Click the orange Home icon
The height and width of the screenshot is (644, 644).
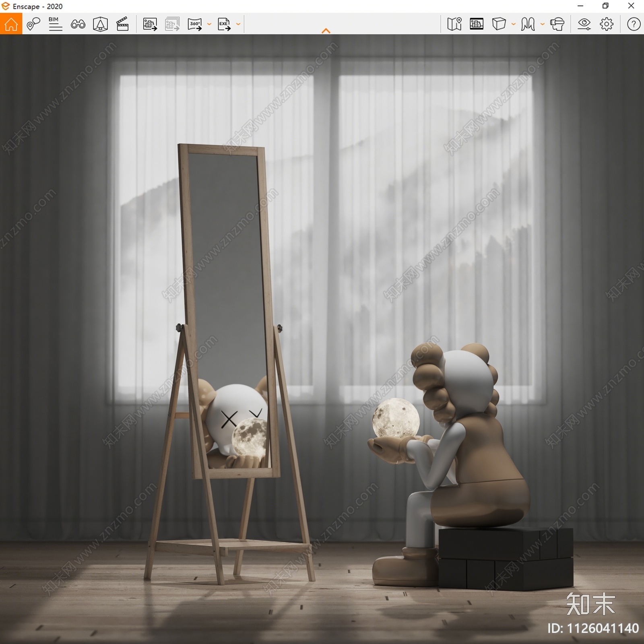(11, 24)
